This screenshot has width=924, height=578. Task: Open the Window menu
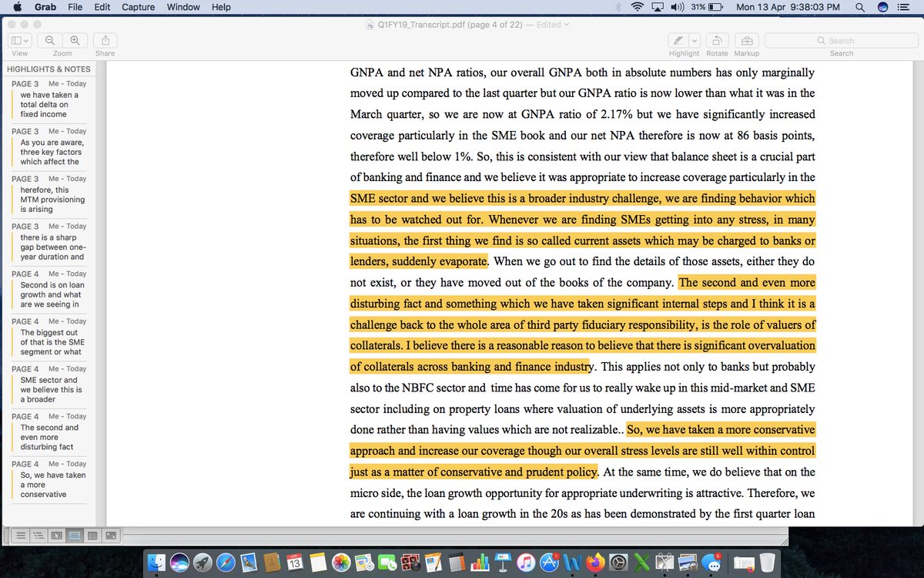tap(183, 7)
